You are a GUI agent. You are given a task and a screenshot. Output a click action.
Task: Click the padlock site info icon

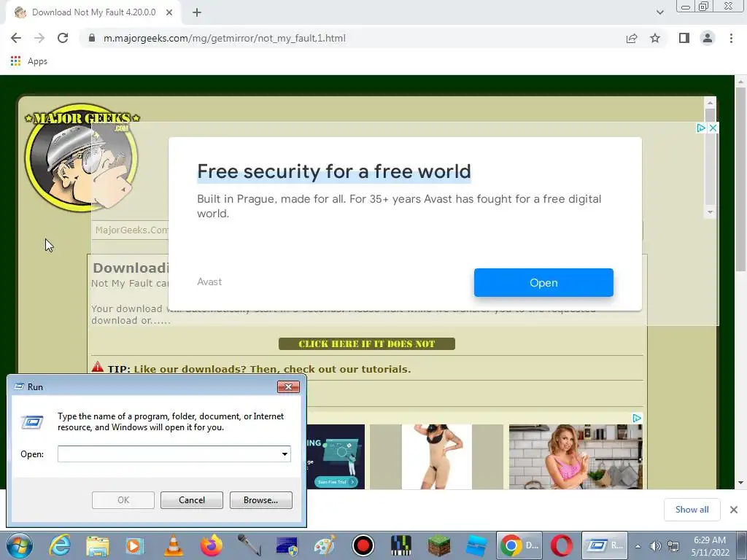click(92, 38)
